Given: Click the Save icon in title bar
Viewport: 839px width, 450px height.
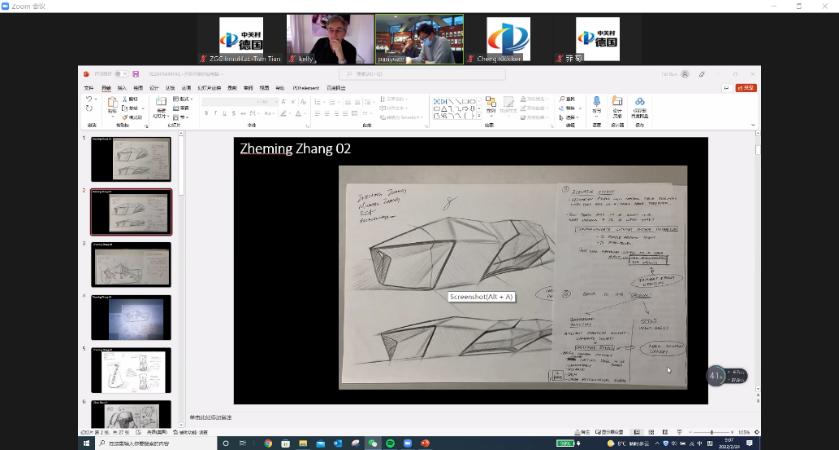Looking at the screenshot, I should 136,74.
